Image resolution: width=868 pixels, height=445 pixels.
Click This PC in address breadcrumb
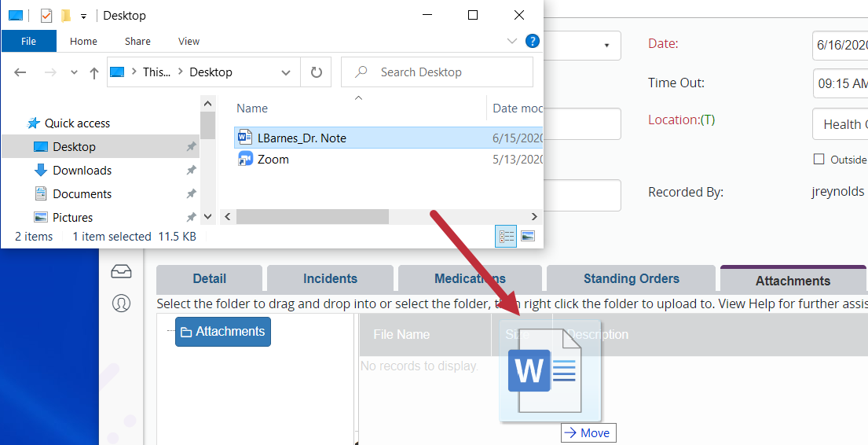[156, 72]
